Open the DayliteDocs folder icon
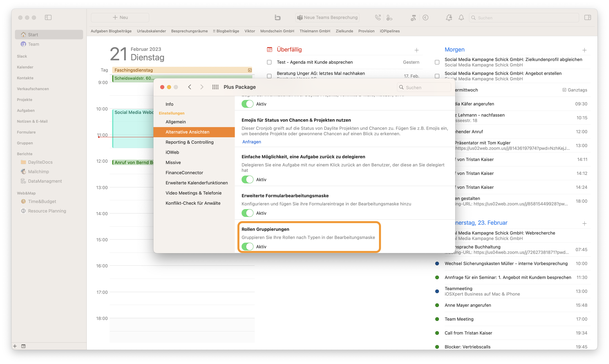 23,162
